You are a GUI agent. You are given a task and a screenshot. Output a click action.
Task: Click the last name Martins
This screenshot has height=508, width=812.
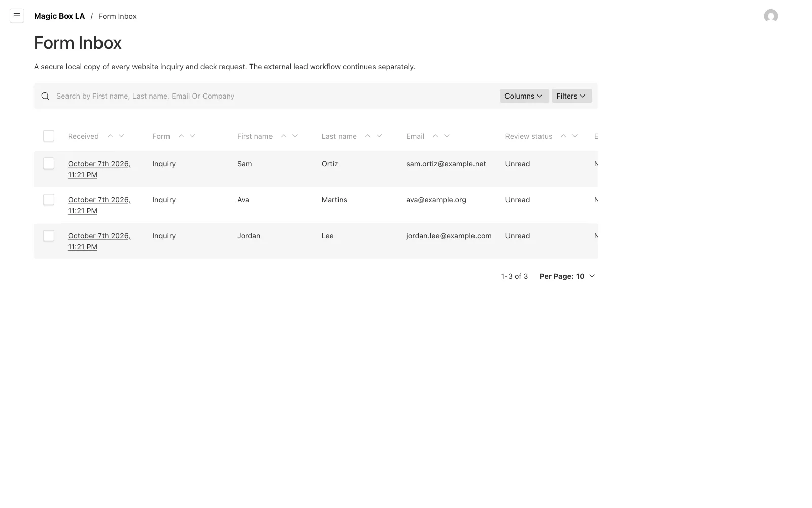click(334, 200)
